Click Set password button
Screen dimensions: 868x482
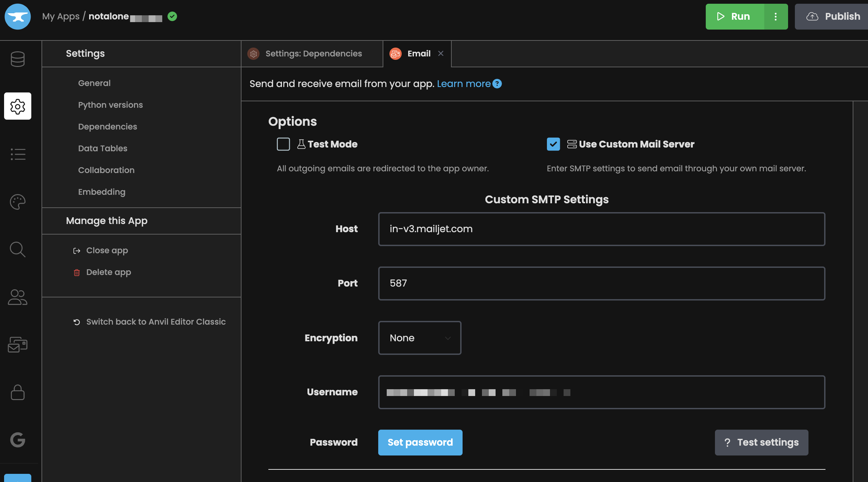pyautogui.click(x=420, y=443)
